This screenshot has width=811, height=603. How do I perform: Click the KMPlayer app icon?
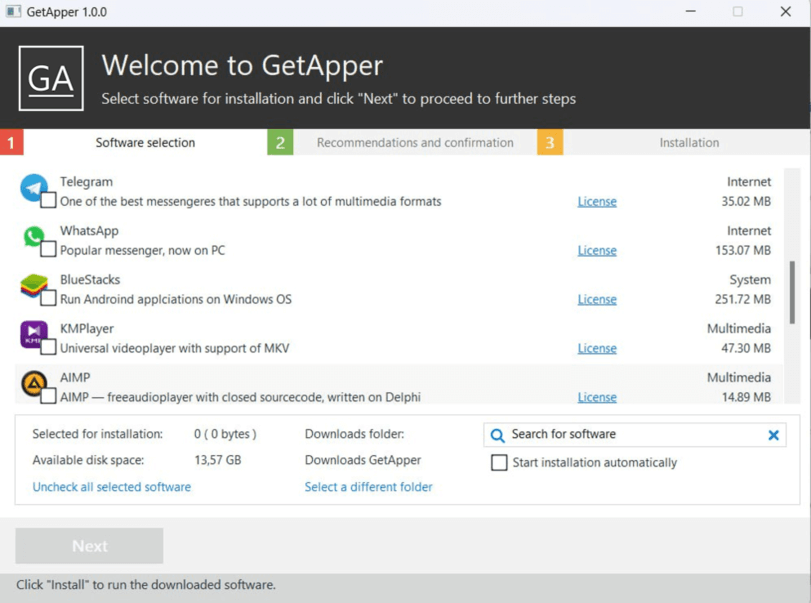pyautogui.click(x=34, y=334)
